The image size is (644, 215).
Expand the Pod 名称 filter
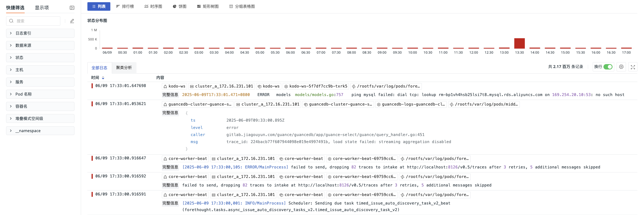click(x=40, y=94)
